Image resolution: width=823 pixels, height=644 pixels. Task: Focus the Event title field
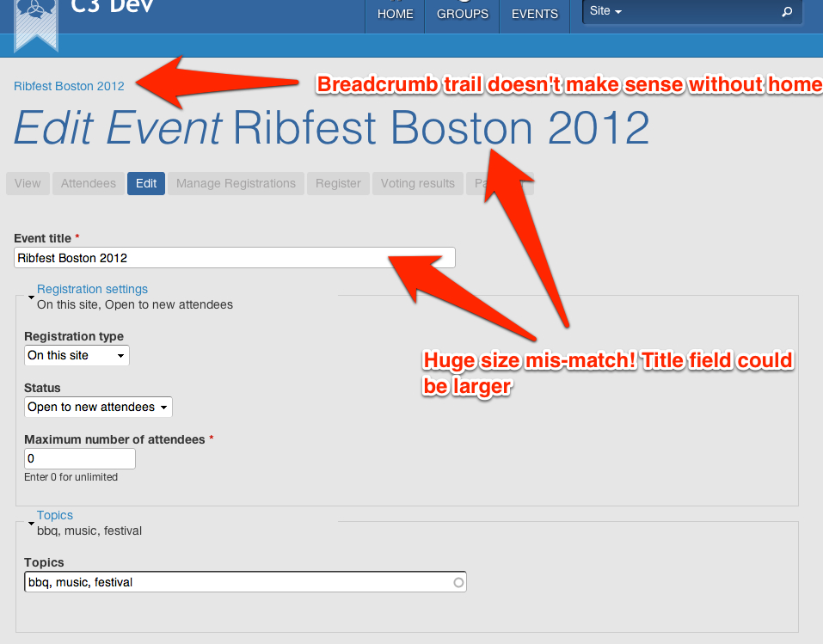pyautogui.click(x=235, y=258)
